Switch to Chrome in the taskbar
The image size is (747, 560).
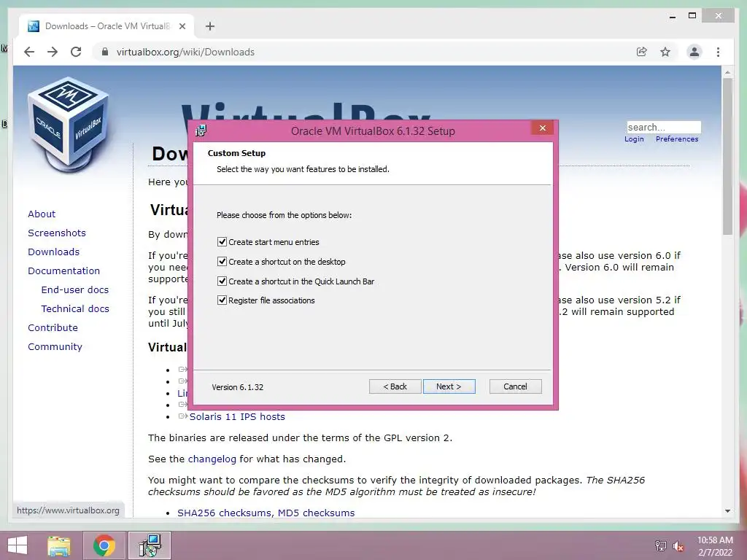(104, 545)
